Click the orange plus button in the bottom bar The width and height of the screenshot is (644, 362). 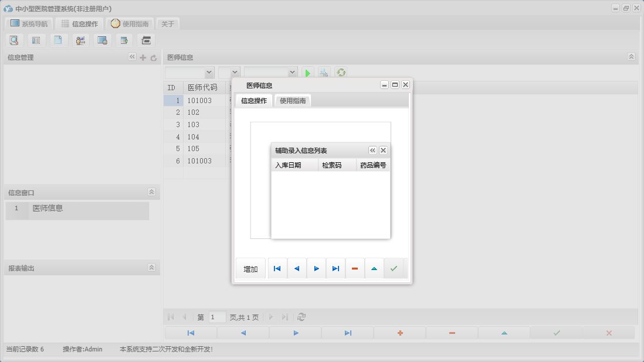400,333
